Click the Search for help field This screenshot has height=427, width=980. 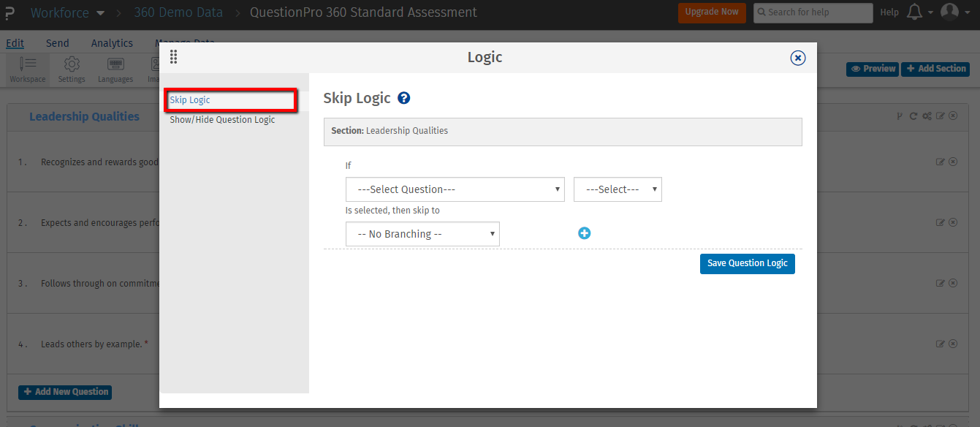[x=813, y=12]
